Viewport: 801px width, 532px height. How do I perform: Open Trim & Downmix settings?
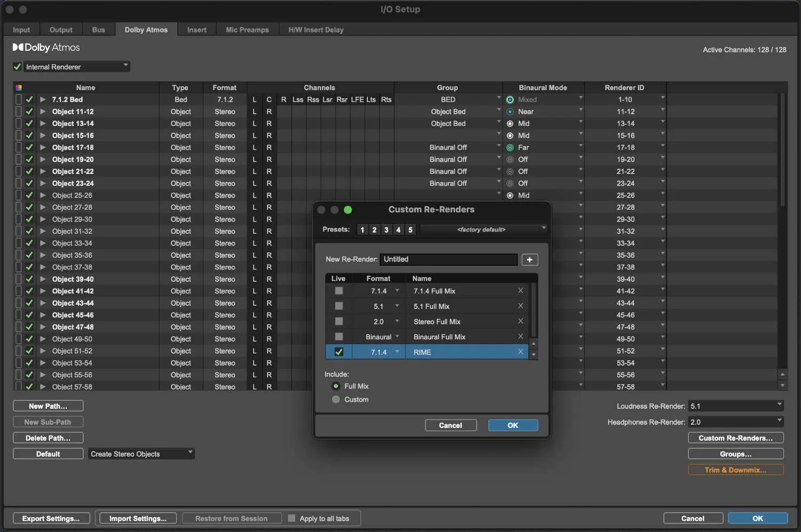pyautogui.click(x=736, y=470)
